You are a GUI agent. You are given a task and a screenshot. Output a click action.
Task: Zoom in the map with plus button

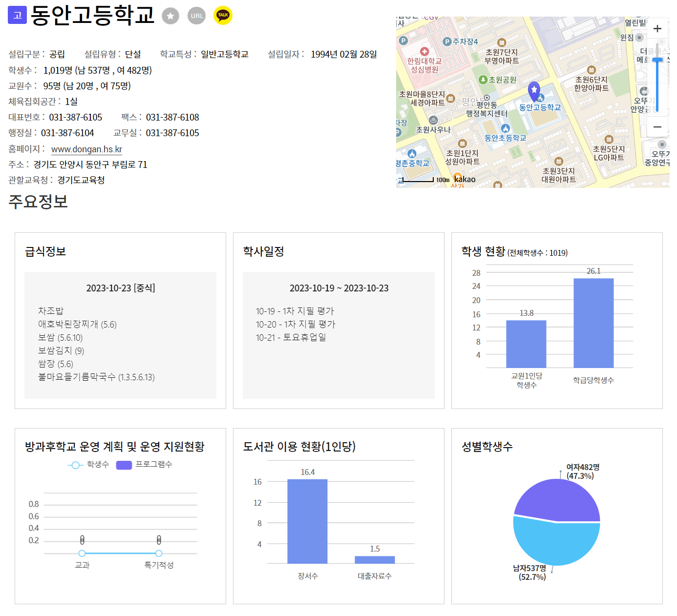pyautogui.click(x=657, y=29)
